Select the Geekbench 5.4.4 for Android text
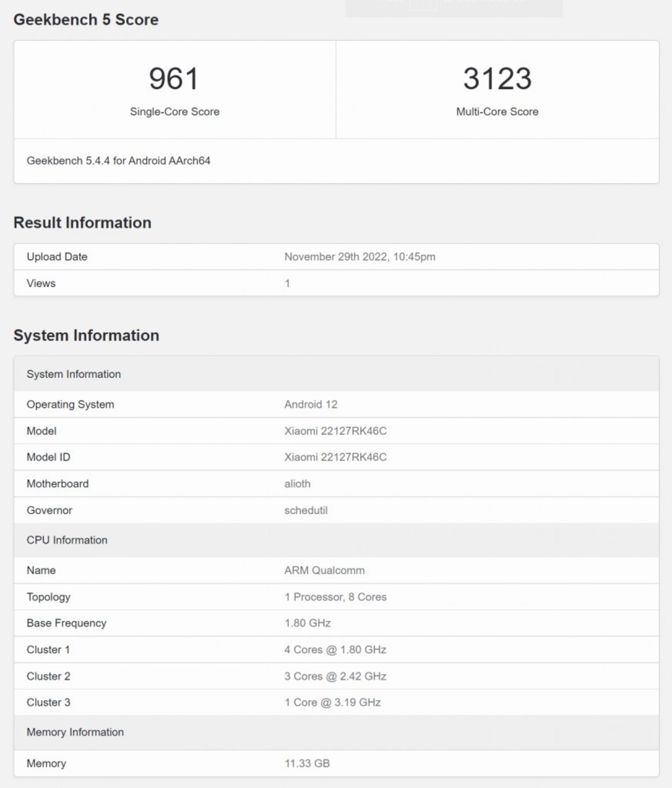672x788 pixels. [x=118, y=161]
